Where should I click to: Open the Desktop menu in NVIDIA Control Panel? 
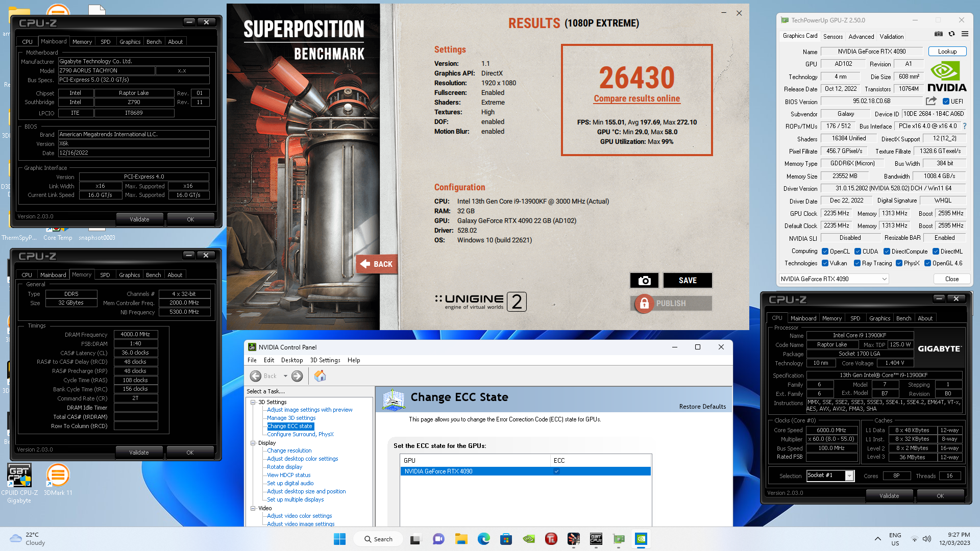pos(292,360)
